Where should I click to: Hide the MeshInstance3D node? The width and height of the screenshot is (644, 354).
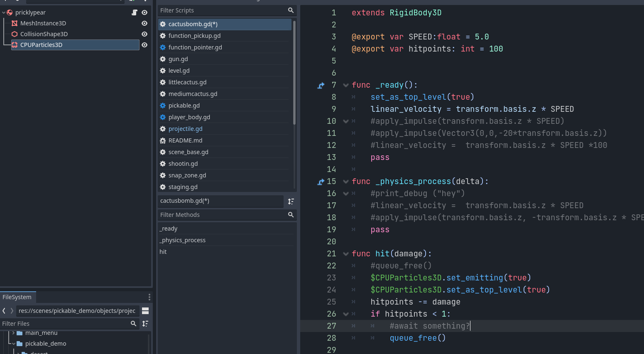point(144,23)
